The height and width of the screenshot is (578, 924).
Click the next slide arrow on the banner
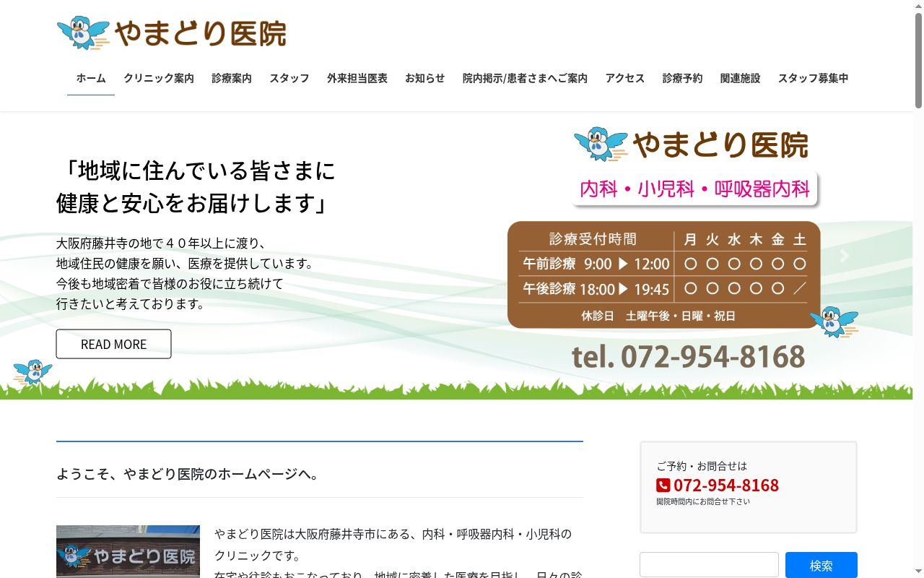pos(844,256)
